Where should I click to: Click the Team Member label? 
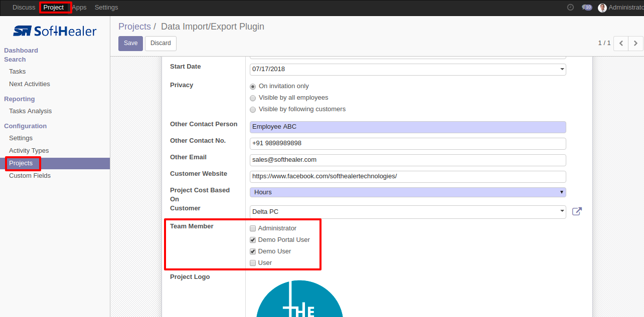192,226
